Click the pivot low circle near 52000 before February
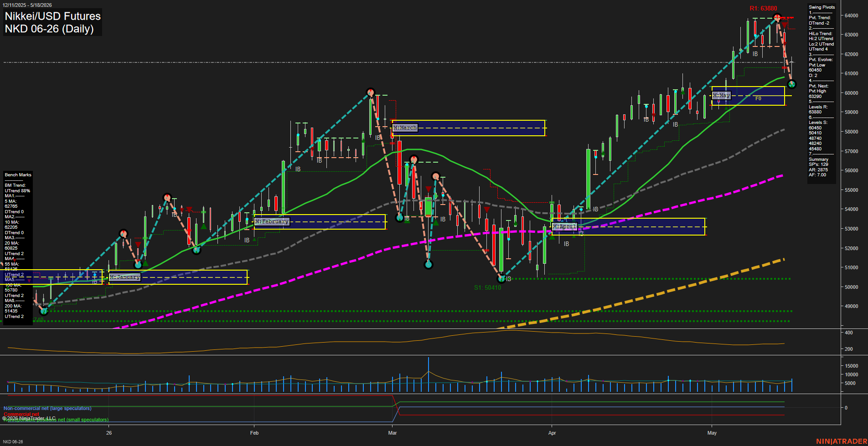 (196, 250)
